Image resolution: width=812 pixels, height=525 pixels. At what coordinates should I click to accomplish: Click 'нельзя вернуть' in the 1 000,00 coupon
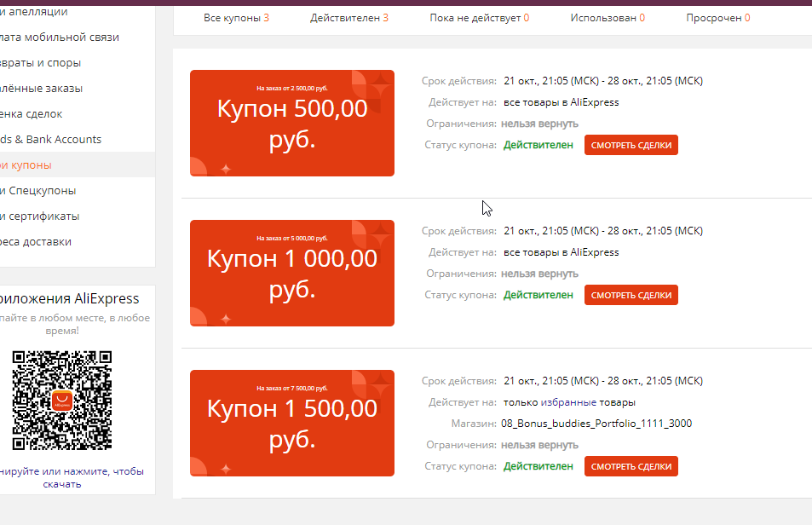click(539, 274)
